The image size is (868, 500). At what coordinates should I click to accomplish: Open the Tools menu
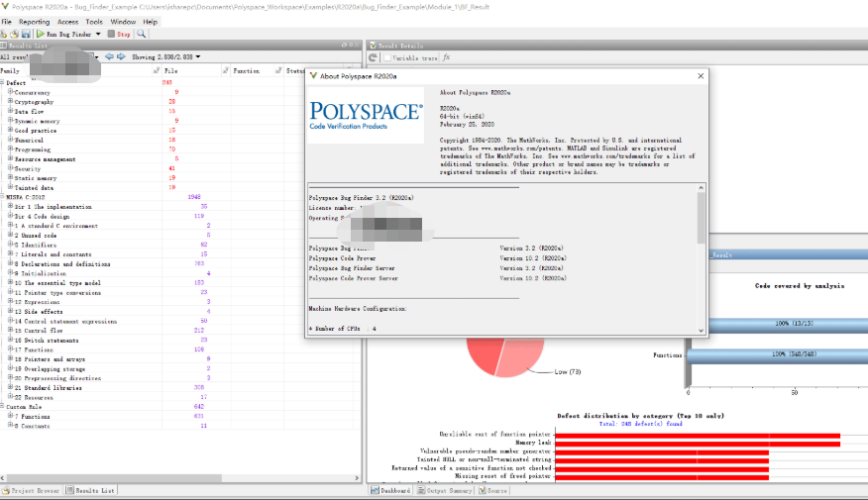(93, 22)
